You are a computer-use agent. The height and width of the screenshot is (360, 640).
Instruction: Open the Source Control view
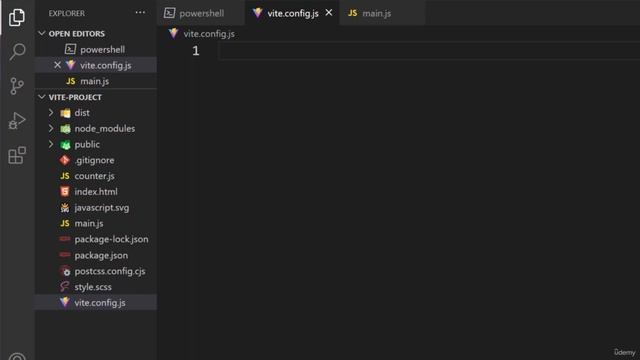pos(17,86)
